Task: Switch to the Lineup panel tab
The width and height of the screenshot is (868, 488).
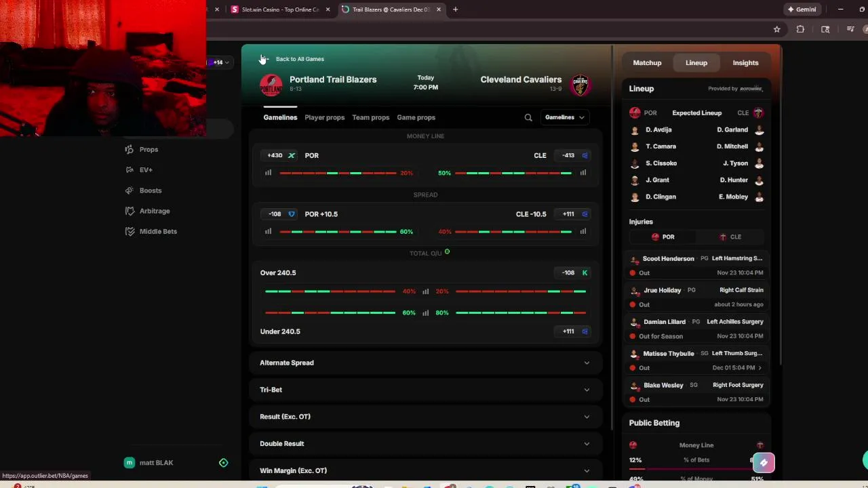Action: (696, 63)
